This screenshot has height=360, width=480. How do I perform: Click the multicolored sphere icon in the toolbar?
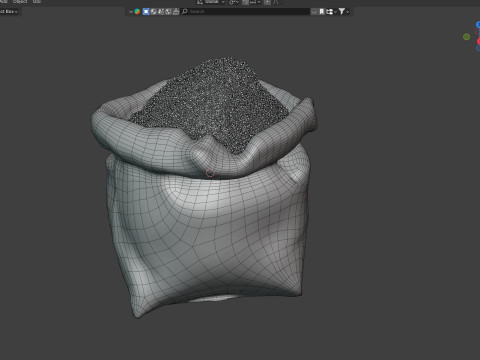coord(137,12)
